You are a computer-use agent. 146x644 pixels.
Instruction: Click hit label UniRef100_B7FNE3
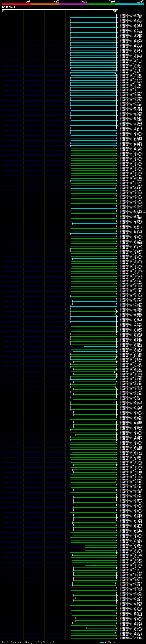pos(131,82)
